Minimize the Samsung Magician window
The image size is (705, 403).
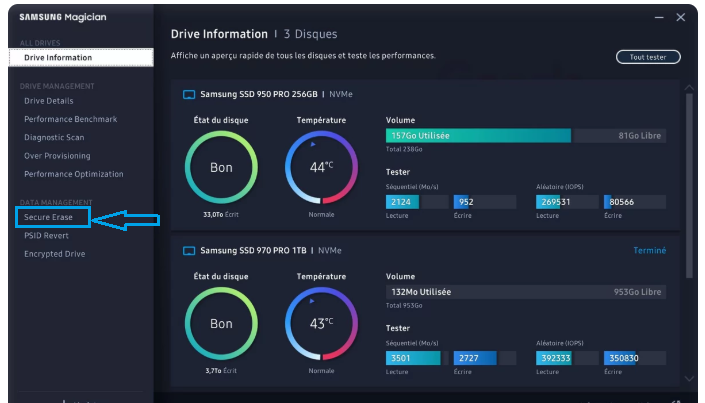pyautogui.click(x=659, y=17)
